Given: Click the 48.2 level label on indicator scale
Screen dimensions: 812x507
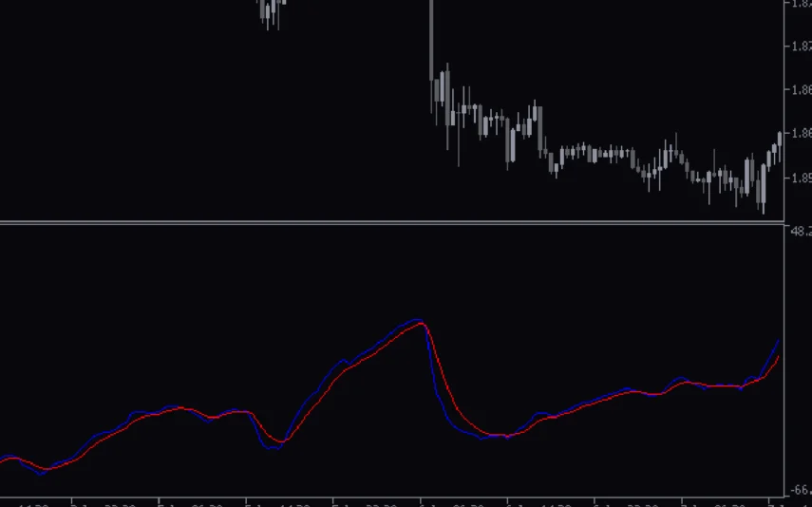Looking at the screenshot, I should click(801, 231).
